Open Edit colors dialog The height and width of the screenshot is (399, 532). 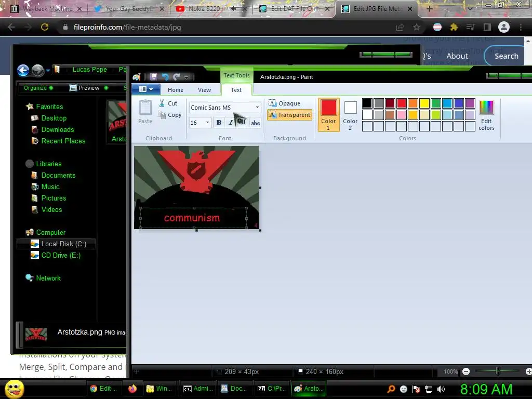(486, 115)
